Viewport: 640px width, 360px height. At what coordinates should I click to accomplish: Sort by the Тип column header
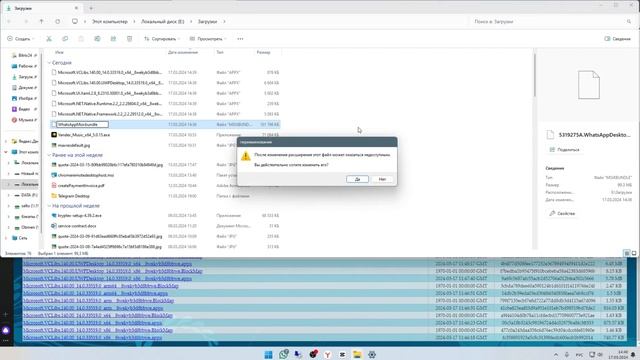[220, 52]
